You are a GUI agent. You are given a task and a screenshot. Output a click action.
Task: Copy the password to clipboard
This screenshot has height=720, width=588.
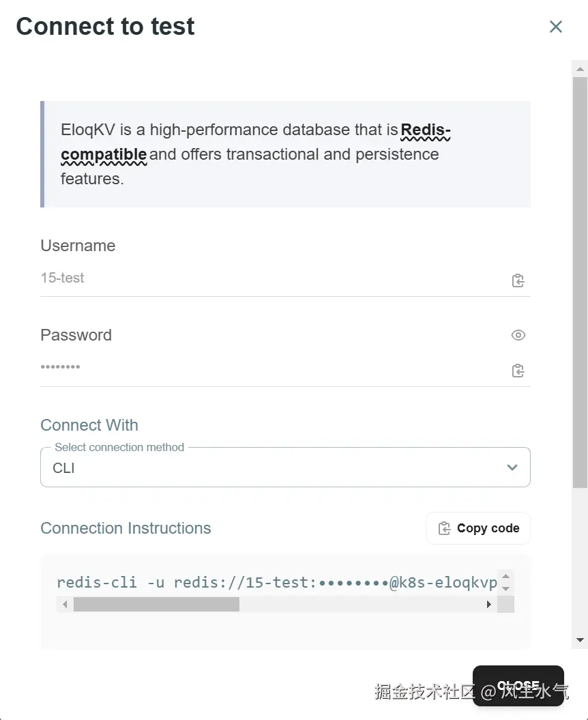click(518, 371)
